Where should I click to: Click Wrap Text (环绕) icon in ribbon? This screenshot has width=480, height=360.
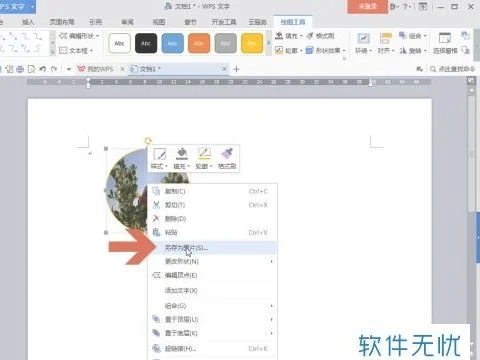click(363, 38)
